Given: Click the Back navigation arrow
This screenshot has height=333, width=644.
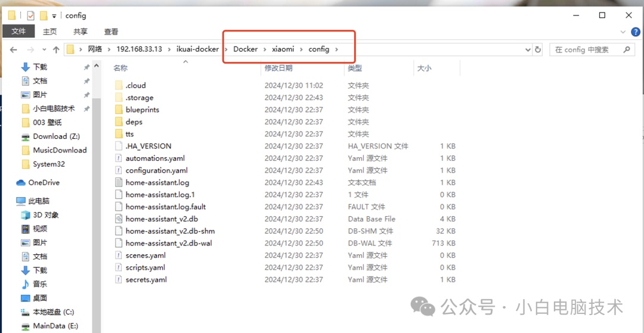Looking at the screenshot, I should pos(13,49).
